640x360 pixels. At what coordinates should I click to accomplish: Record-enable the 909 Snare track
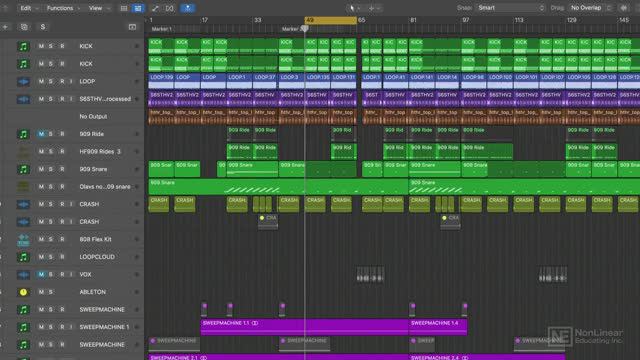pyautogui.click(x=62, y=169)
